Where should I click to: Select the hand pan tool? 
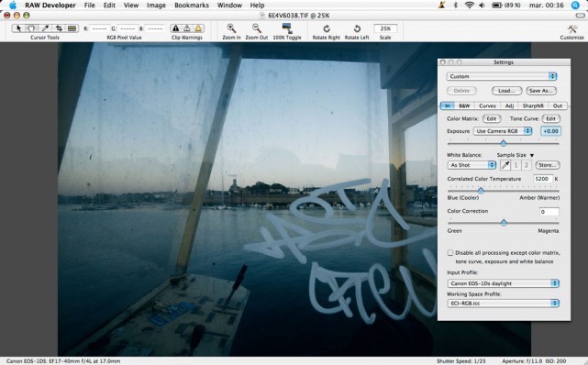32,28
